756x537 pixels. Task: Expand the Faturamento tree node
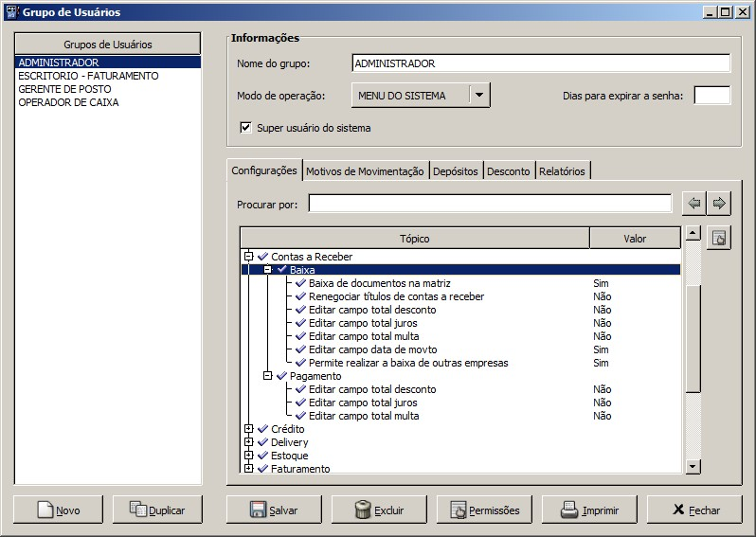point(249,468)
